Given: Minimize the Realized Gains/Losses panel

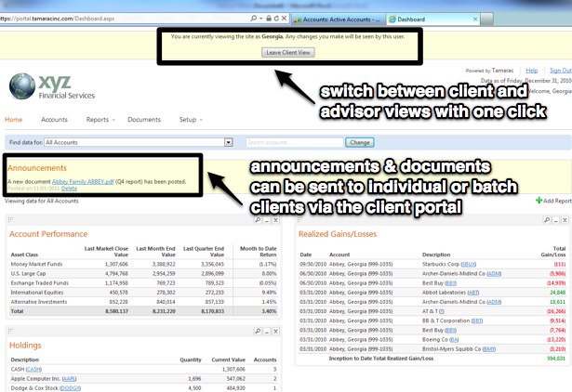Looking at the screenshot, I should (x=555, y=220).
